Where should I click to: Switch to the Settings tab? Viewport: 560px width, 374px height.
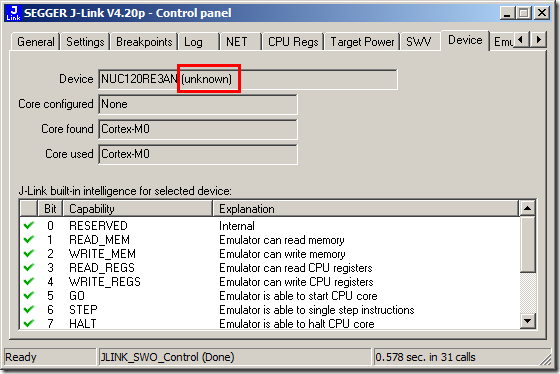point(85,42)
